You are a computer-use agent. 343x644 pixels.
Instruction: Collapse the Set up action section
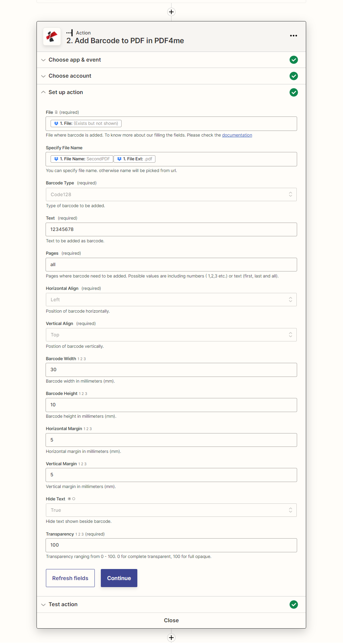click(66, 92)
